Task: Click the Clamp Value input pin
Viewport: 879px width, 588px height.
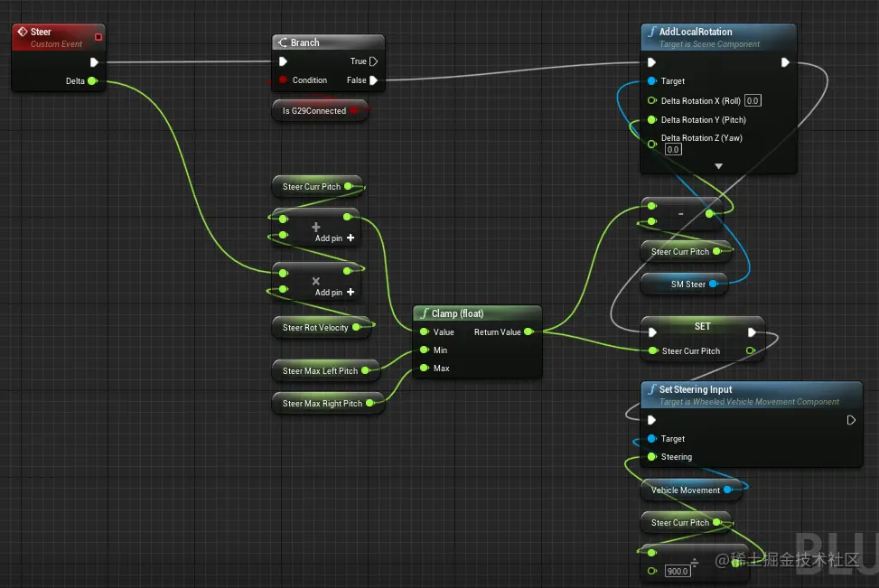Action: pyautogui.click(x=425, y=331)
